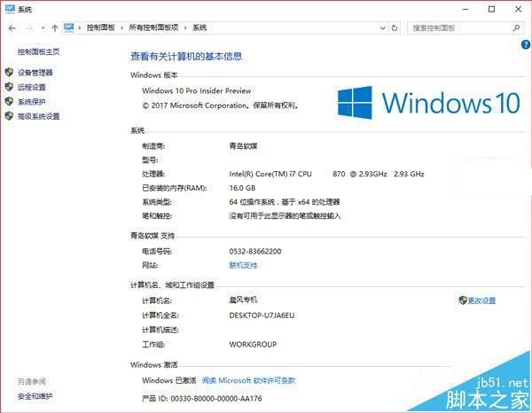Expand chevron after 控制面板 breadcrumb
The width and height of the screenshot is (532, 413).
[x=121, y=27]
